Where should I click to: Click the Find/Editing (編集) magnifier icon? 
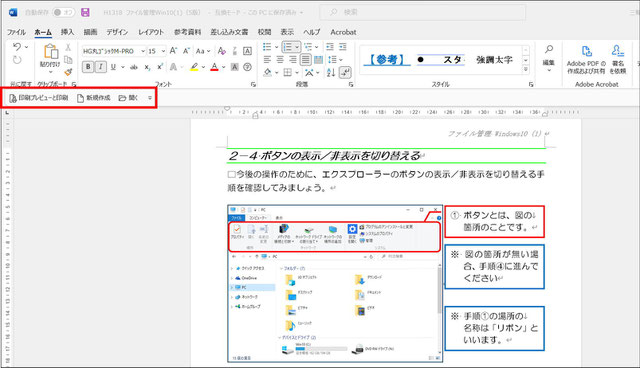(549, 49)
